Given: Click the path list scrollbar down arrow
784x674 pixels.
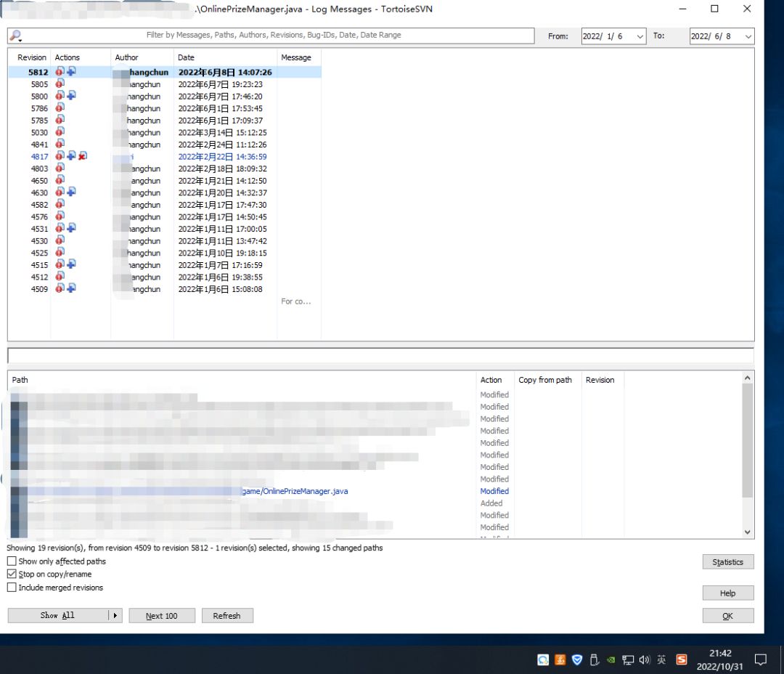Looking at the screenshot, I should point(748,532).
